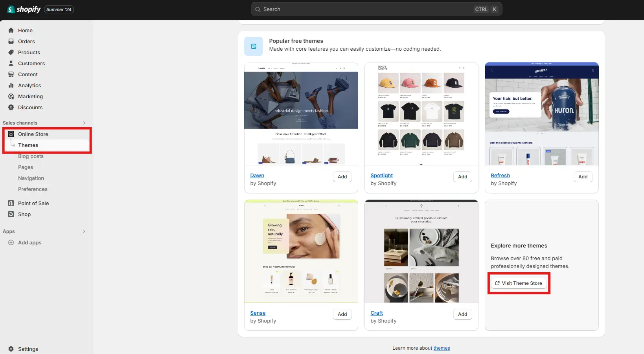
Task: Click the Settings gear icon
Action: [11, 349]
